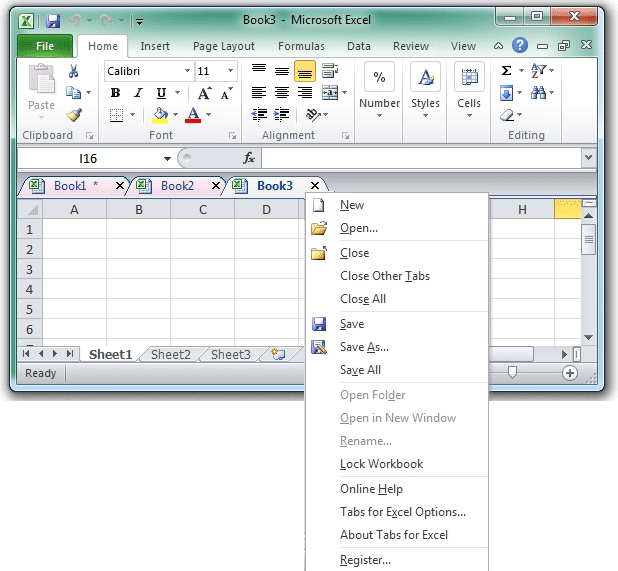Click the Insert Function fx button
The height and width of the screenshot is (571, 618).
tap(249, 158)
